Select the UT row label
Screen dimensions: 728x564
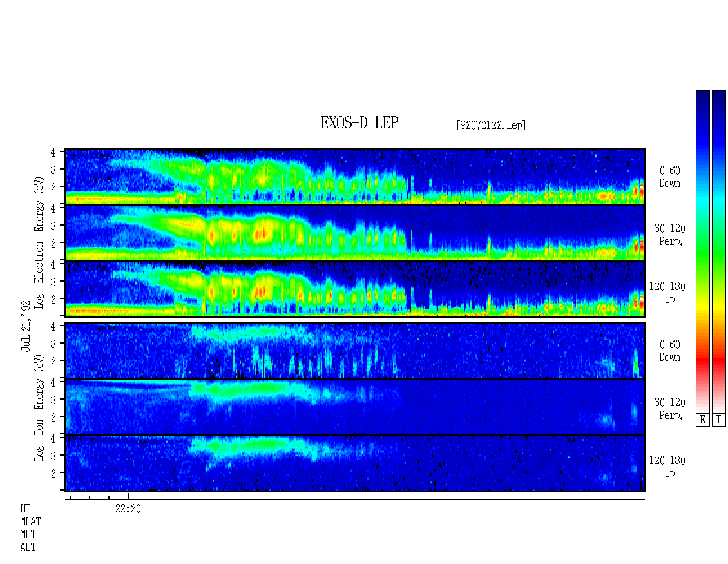25,509
